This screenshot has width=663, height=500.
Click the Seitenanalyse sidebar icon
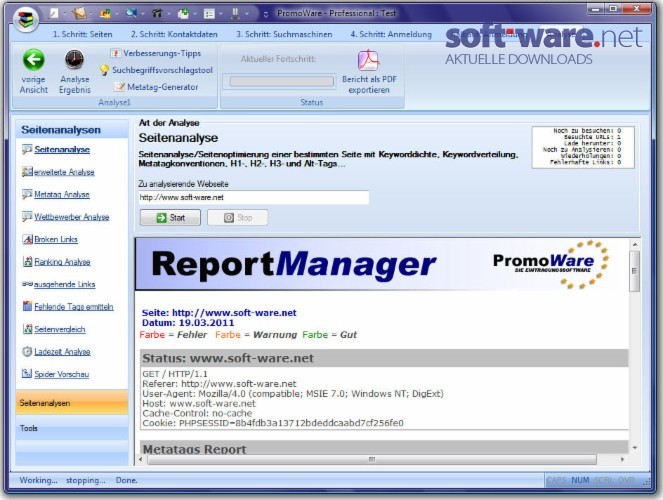point(27,149)
